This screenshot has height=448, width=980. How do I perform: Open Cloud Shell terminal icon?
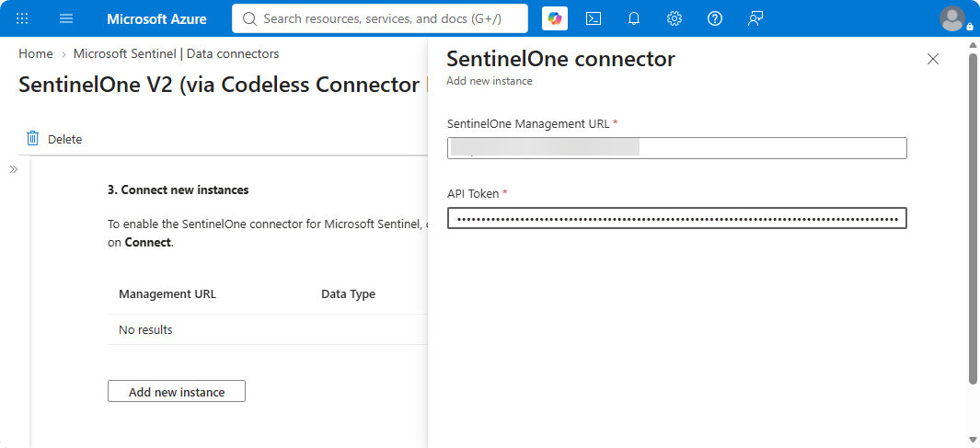594,18
